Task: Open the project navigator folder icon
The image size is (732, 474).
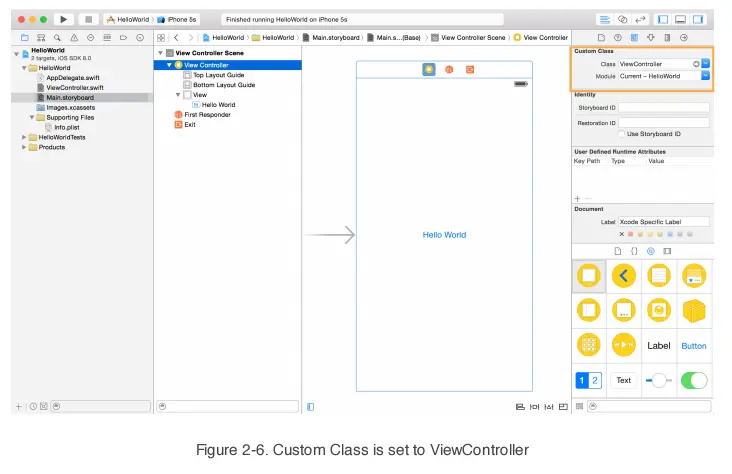Action: (x=25, y=38)
